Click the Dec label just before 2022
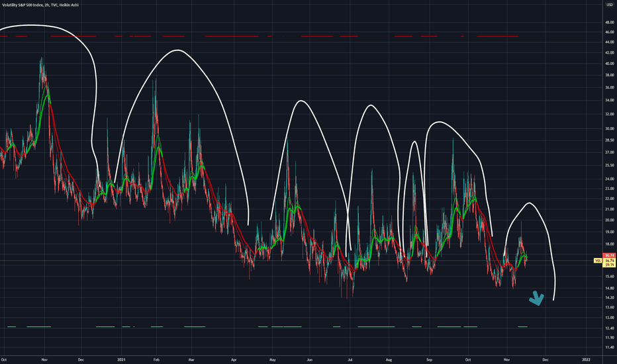This screenshot has width=617, height=364. click(546, 359)
